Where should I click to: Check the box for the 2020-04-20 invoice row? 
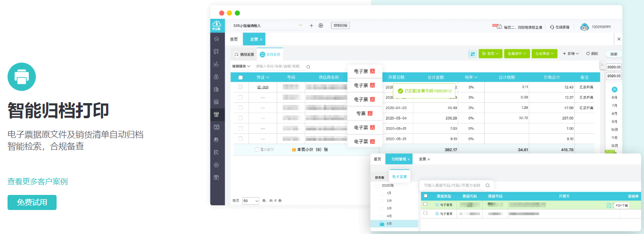pos(240,108)
